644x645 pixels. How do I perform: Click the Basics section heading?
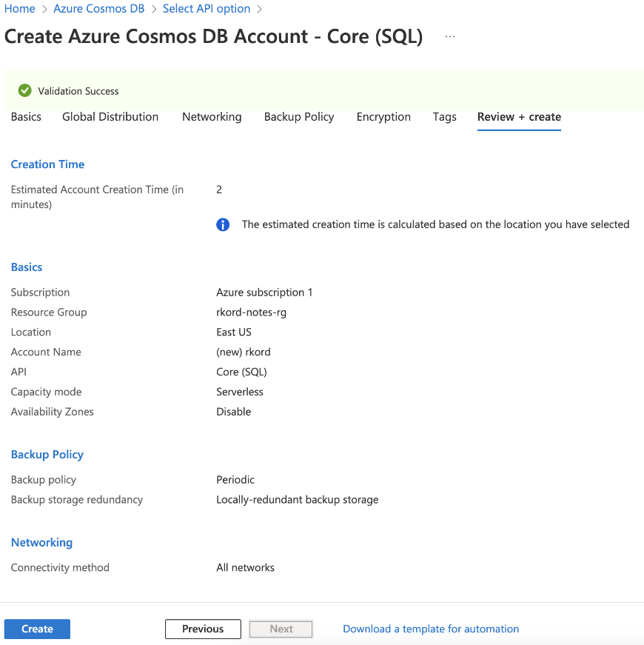pyautogui.click(x=27, y=267)
